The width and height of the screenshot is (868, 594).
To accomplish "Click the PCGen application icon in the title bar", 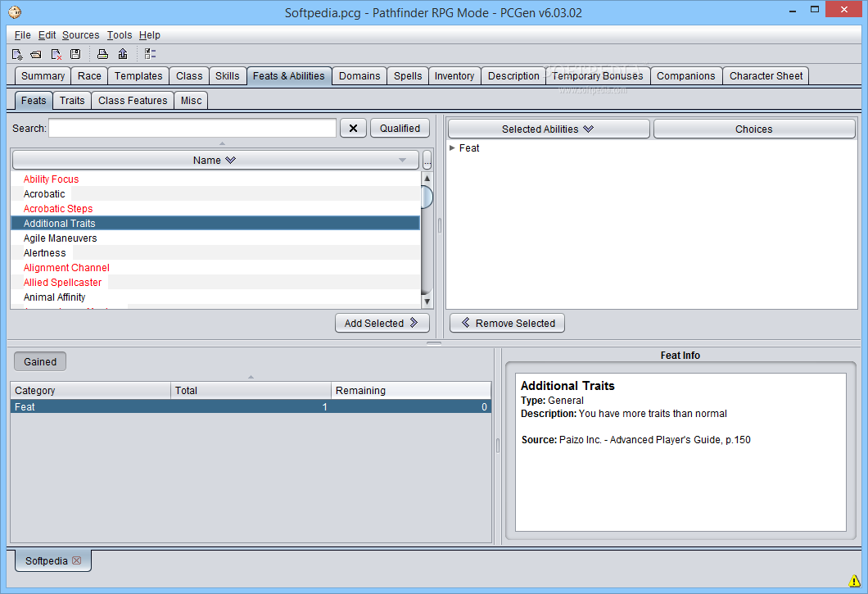I will tap(15, 11).
